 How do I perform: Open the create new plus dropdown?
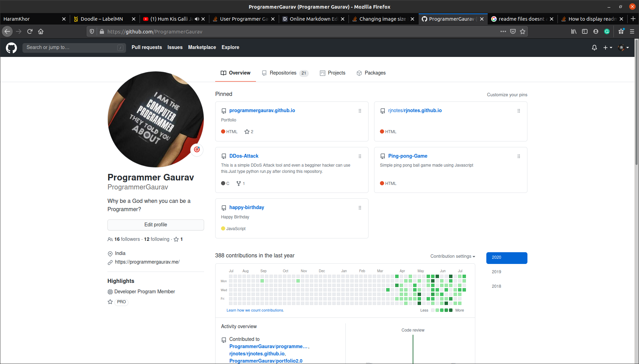(x=608, y=48)
